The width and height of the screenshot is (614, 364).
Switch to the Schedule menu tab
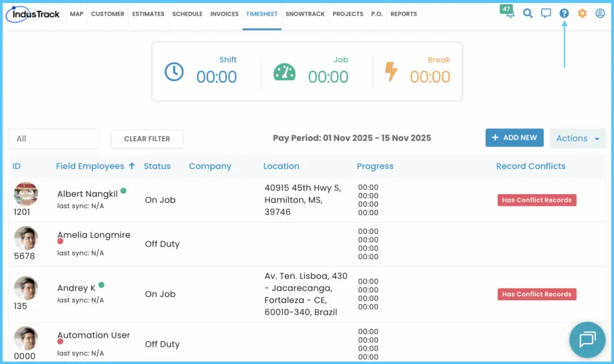(x=187, y=14)
